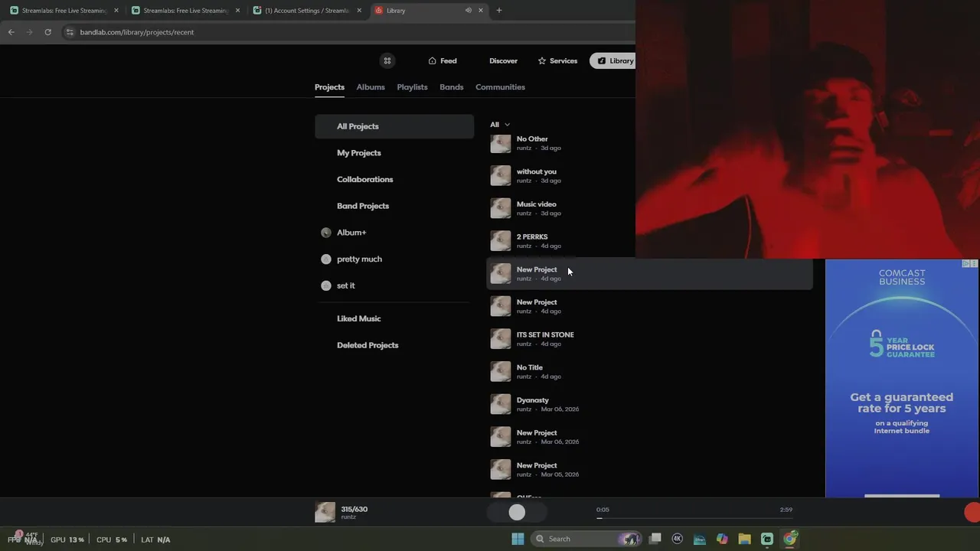Image resolution: width=980 pixels, height=551 pixels.
Task: Click the taskbar Search box
Action: tap(587, 539)
